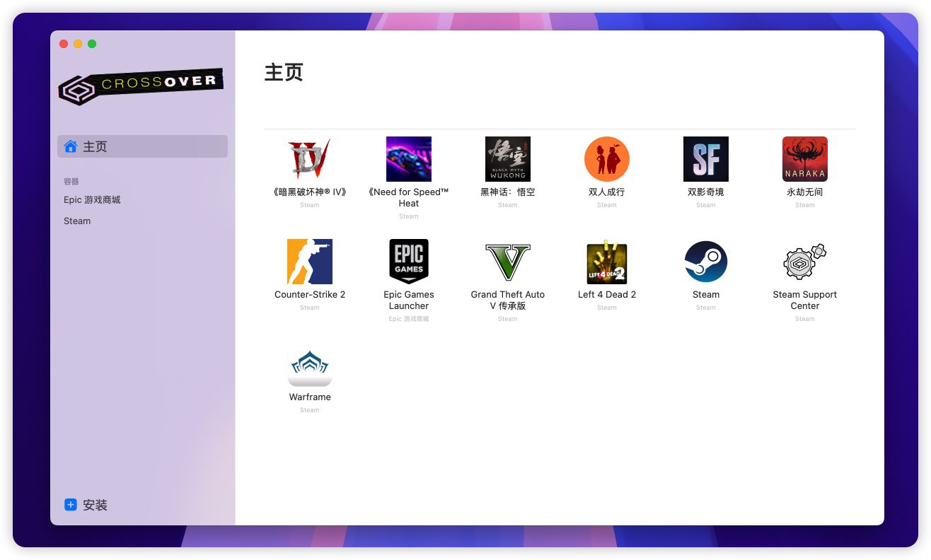Select the 双影奇境 SF icon
The height and width of the screenshot is (560, 931).
coord(706,159)
